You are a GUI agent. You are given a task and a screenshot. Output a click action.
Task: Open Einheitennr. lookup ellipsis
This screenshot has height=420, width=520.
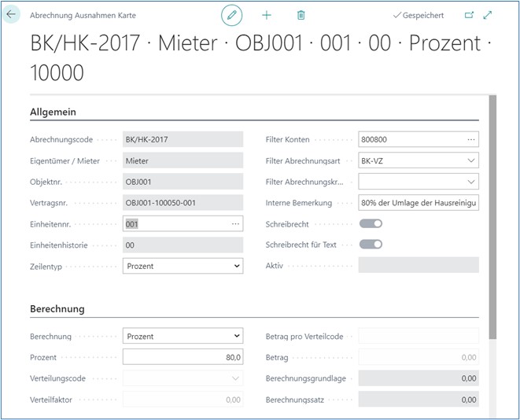pos(235,224)
